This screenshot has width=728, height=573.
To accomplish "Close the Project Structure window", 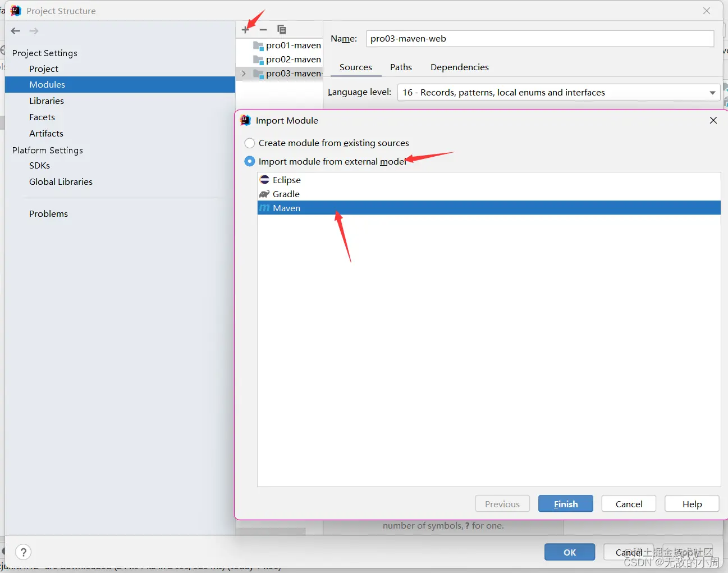I will click(707, 11).
